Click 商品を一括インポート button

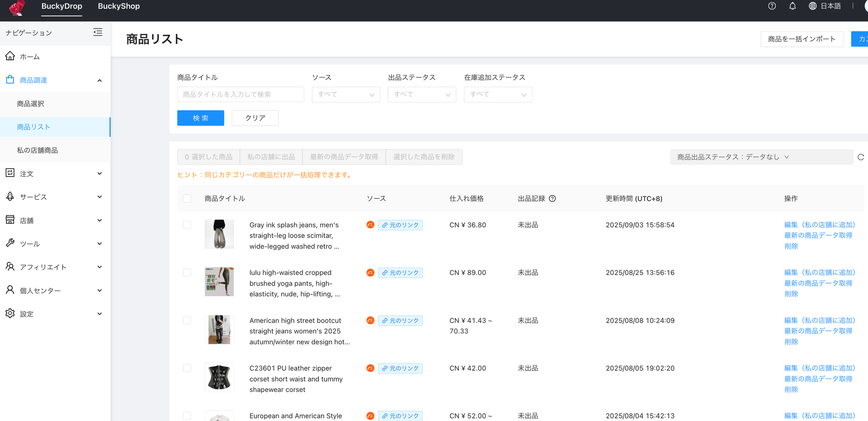[x=802, y=39]
